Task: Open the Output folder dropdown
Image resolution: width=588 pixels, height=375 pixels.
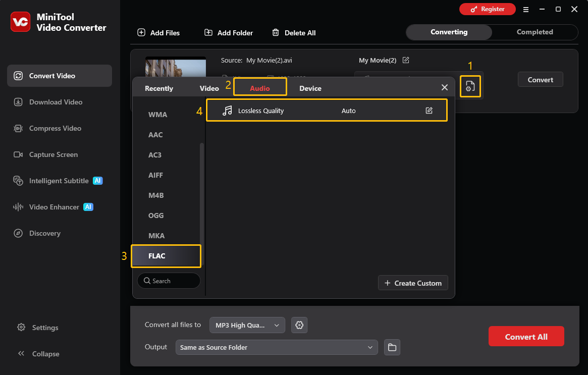Action: tap(277, 347)
